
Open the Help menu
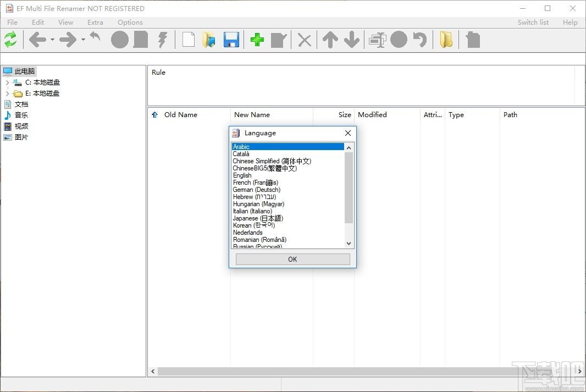coord(570,23)
